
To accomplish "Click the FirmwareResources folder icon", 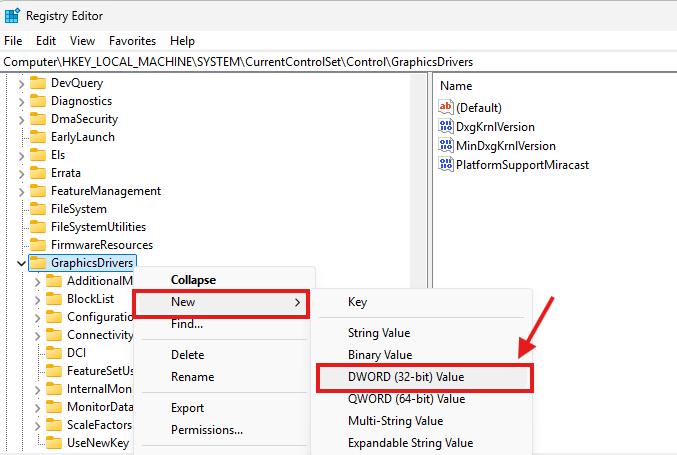I will tap(38, 245).
